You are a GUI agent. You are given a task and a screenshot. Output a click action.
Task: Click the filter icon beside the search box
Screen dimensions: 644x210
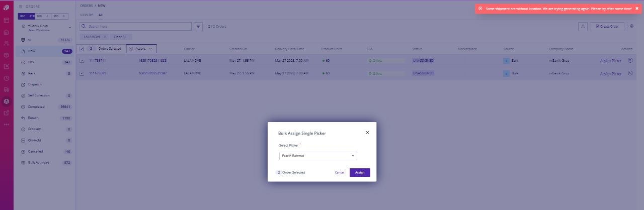[x=198, y=26]
